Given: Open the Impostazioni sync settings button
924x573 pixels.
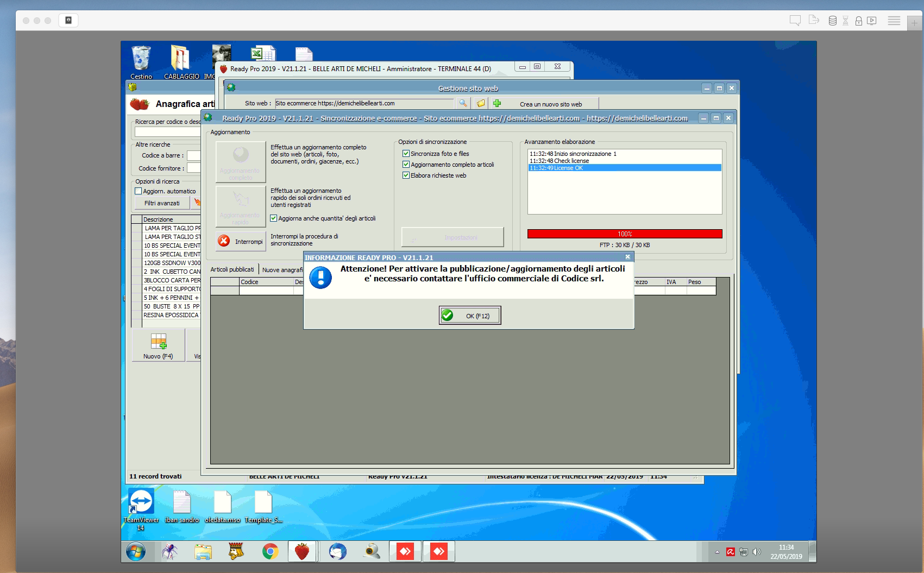Looking at the screenshot, I should pyautogui.click(x=452, y=237).
